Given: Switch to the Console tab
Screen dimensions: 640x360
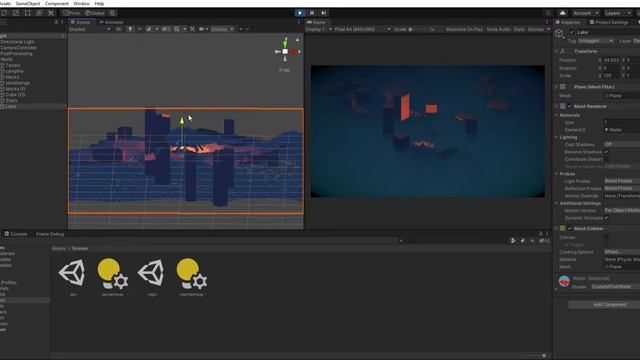Looking at the screenshot, I should (x=16, y=234).
